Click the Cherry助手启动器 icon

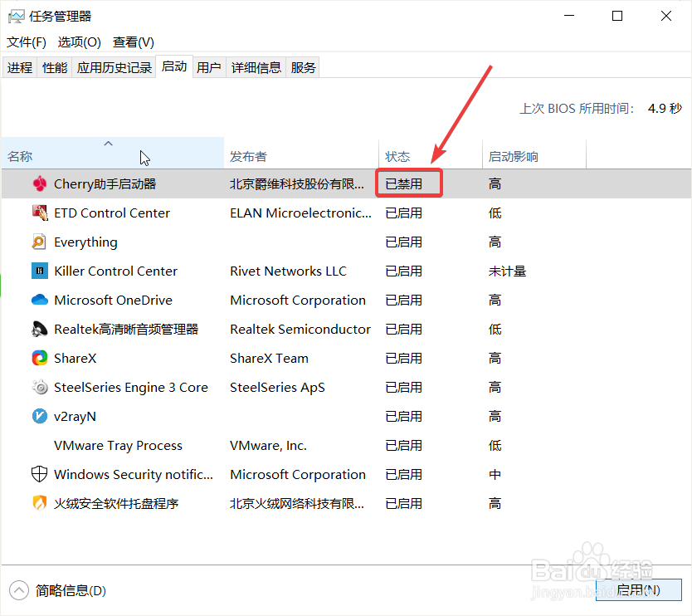point(39,183)
